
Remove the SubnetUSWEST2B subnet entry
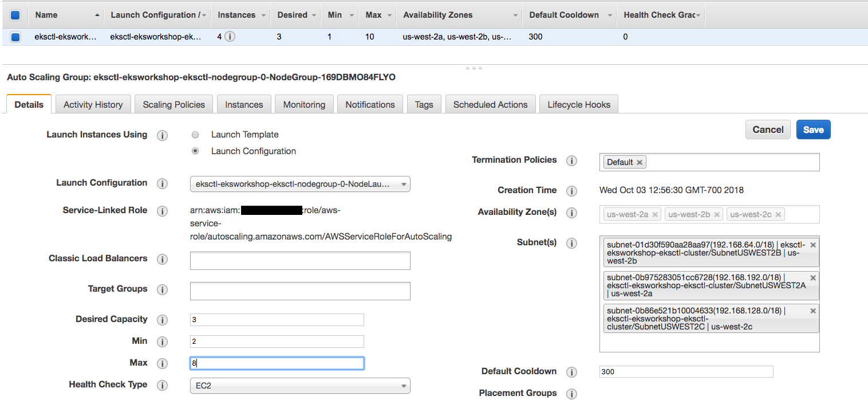click(x=813, y=245)
